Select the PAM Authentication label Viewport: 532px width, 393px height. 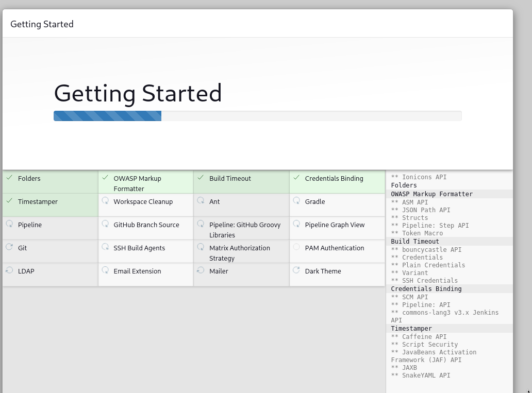pos(335,248)
